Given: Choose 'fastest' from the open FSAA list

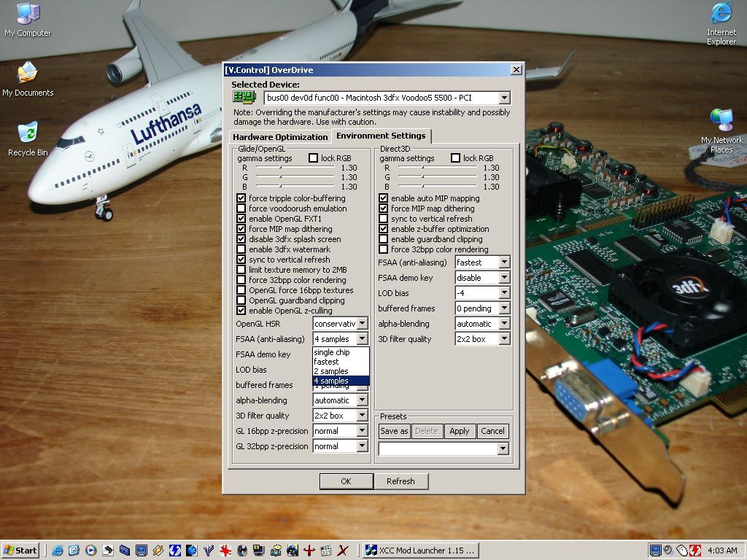Looking at the screenshot, I should (x=341, y=362).
